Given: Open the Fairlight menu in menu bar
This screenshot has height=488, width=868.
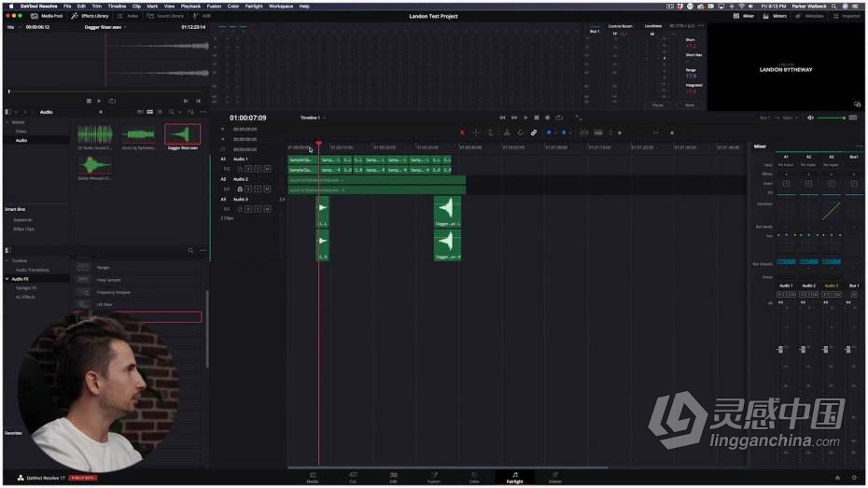Looking at the screenshot, I should click(254, 7).
